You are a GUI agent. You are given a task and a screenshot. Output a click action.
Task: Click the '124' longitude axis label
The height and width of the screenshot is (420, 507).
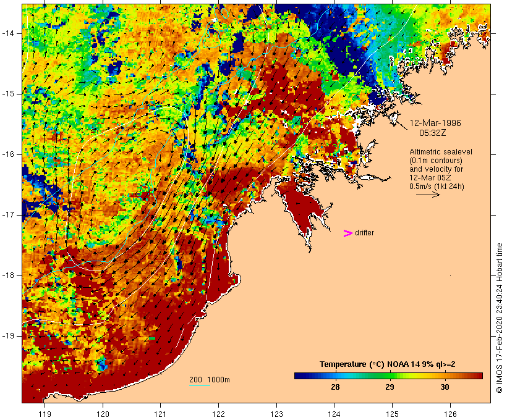334,414
